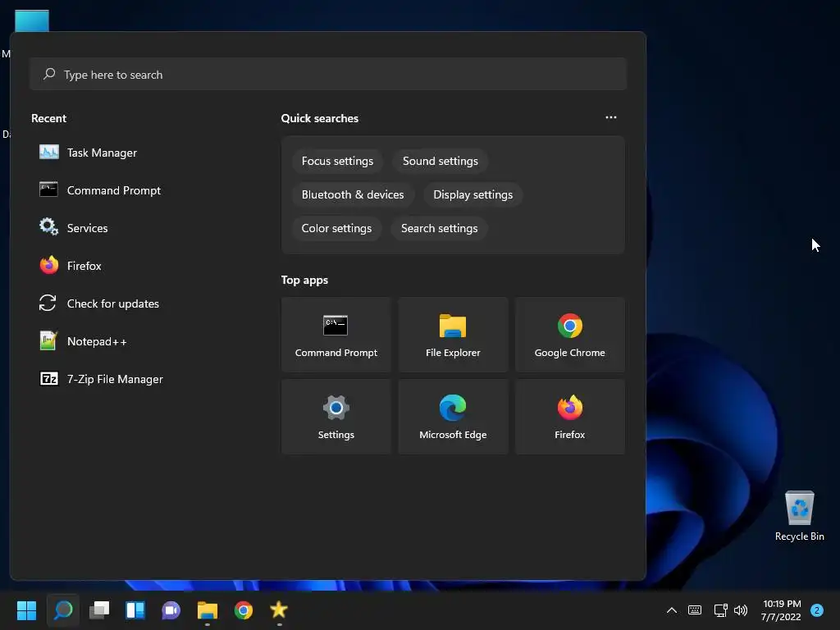Launch Services from the Recent list

74,228
